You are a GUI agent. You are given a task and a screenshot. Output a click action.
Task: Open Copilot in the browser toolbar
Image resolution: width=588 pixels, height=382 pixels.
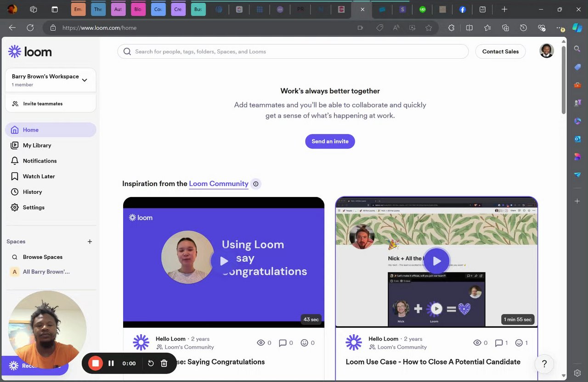(x=577, y=28)
